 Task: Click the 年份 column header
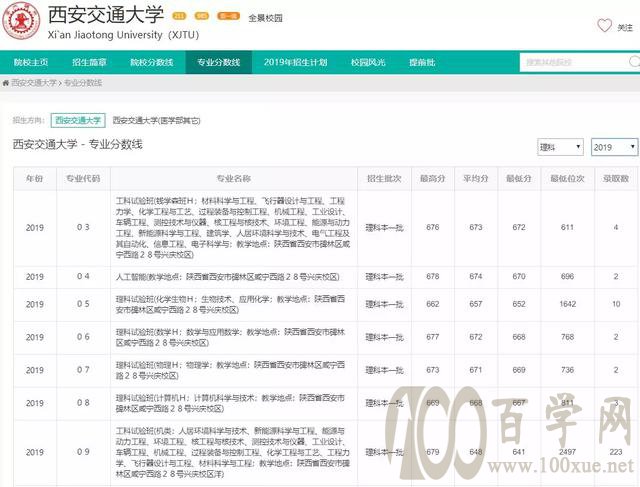click(x=35, y=178)
